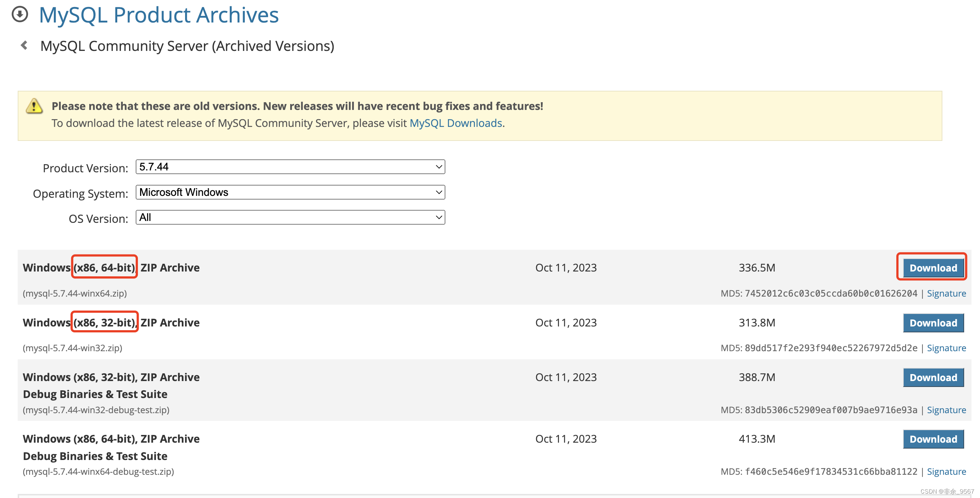Download the 32-bit ZIP Archive 313.8M
The height and width of the screenshot is (498, 980).
click(933, 323)
